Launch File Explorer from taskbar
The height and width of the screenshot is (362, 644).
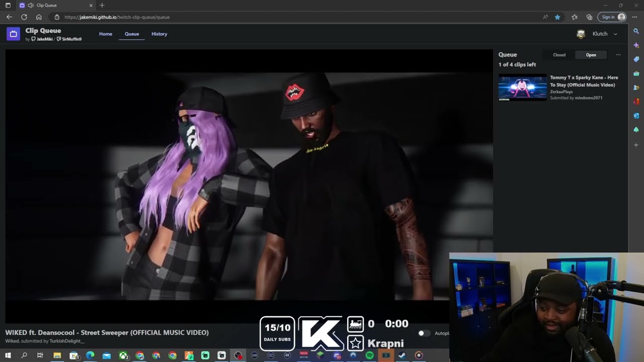[57, 355]
